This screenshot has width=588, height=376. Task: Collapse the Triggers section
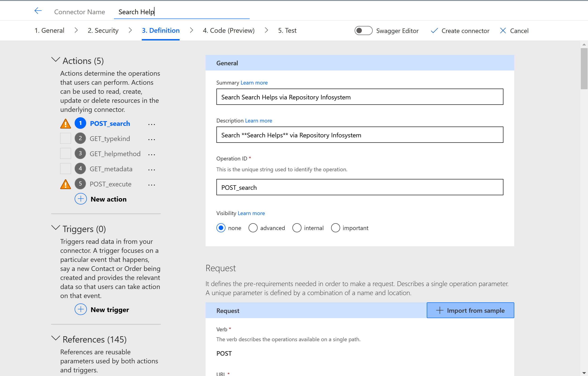56,228
